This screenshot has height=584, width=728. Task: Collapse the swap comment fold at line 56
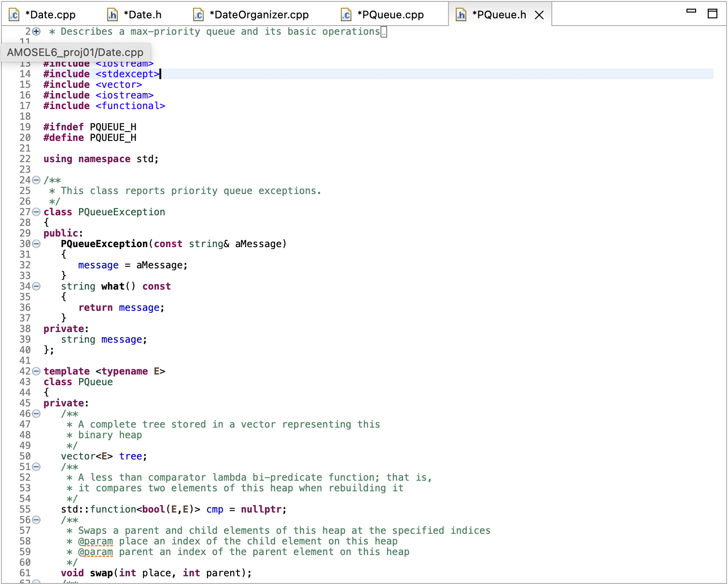pyautogui.click(x=36, y=520)
